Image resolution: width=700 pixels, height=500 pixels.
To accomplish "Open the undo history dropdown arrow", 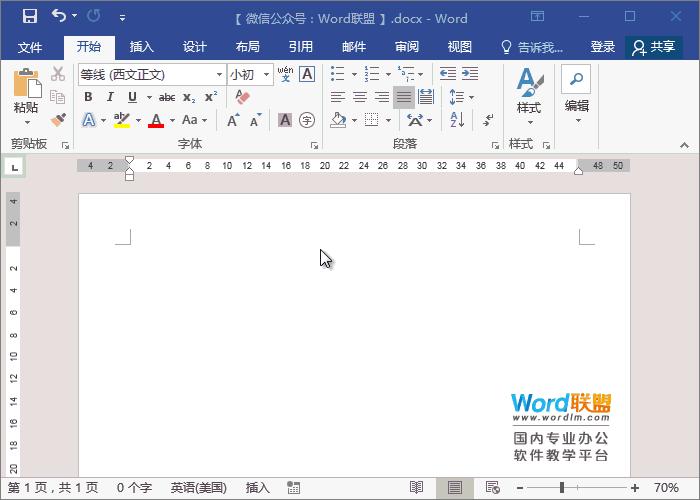I will 75,16.
